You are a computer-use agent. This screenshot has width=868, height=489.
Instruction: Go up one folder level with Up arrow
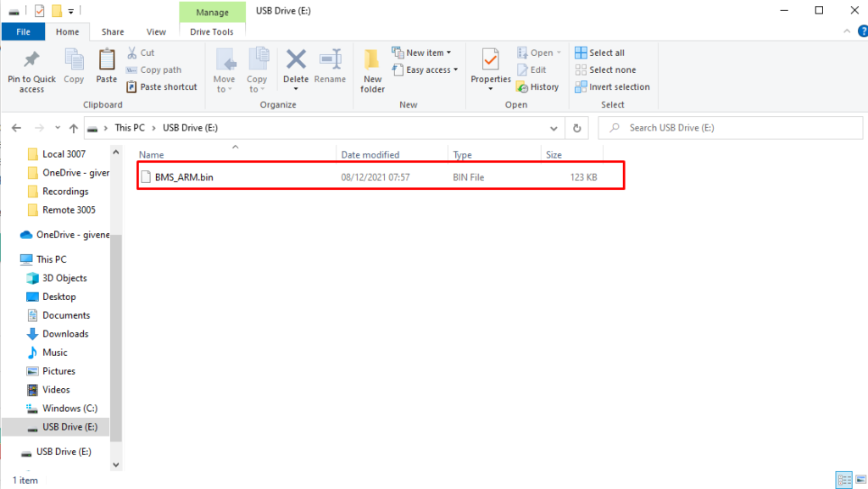(x=74, y=128)
